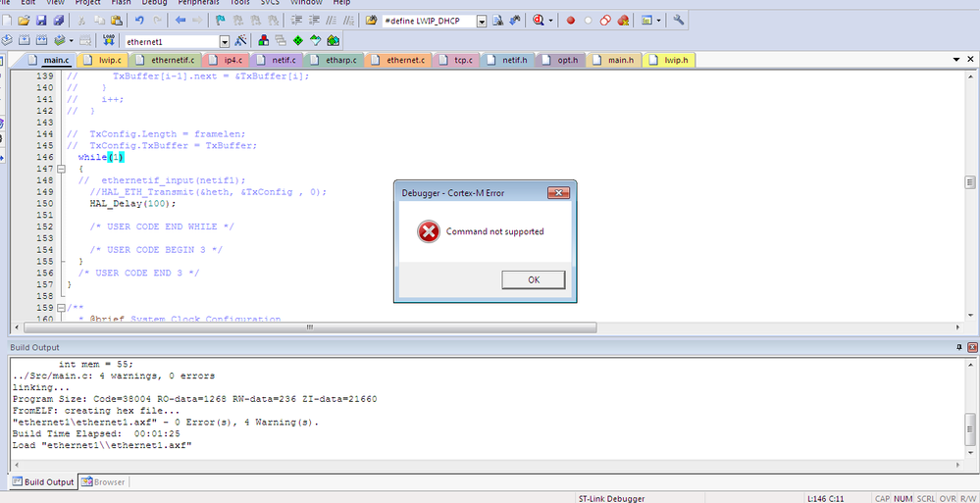Indent the selected text
Image resolution: width=980 pixels, height=503 pixels.
coord(297,20)
